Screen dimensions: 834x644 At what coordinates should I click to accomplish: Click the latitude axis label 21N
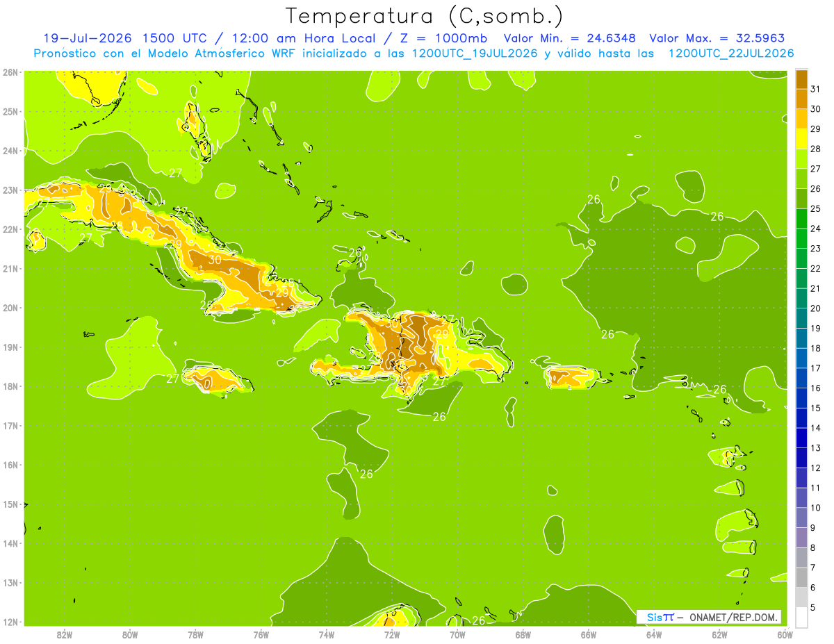click(10, 268)
